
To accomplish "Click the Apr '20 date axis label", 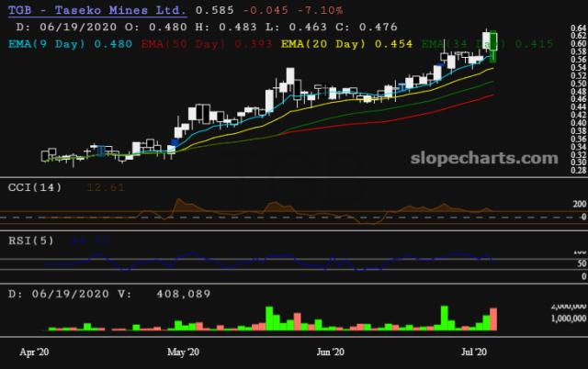I will 36,352.
